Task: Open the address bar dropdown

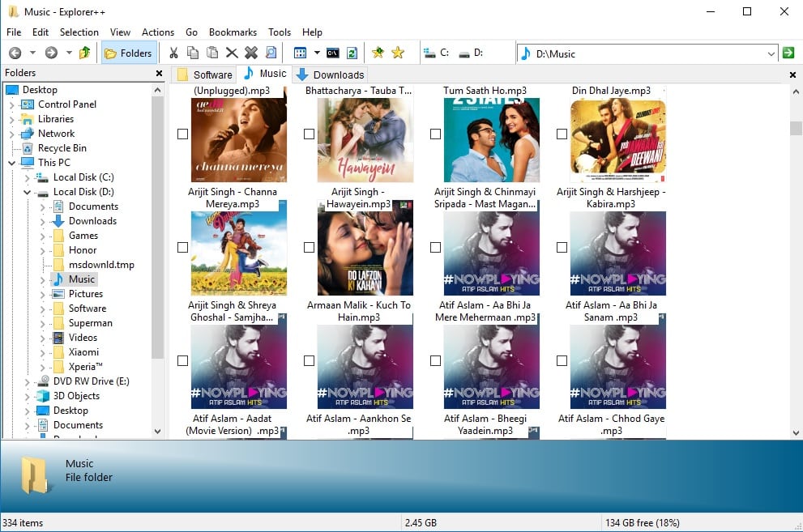Action: pyautogui.click(x=771, y=53)
